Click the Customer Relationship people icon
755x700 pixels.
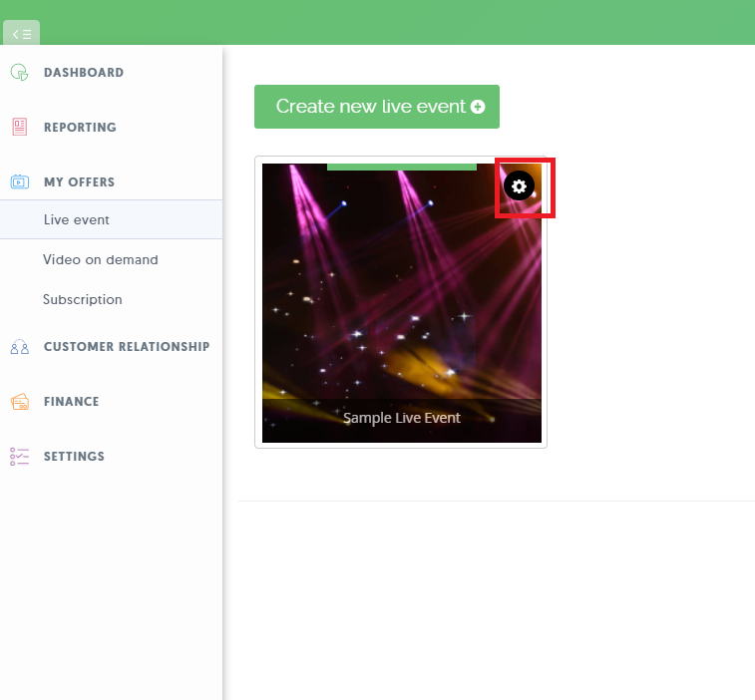19,347
